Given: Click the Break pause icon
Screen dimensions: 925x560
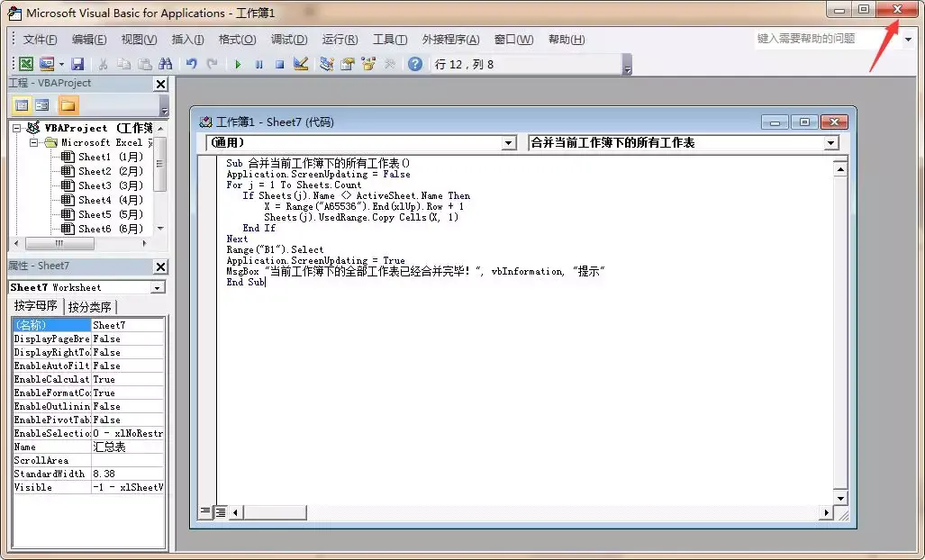Looking at the screenshot, I should 258,64.
